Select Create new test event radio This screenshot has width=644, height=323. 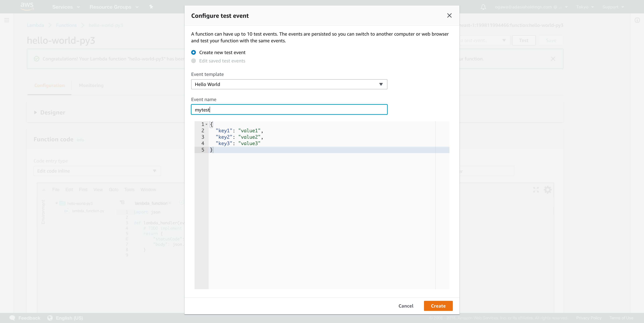pos(194,53)
